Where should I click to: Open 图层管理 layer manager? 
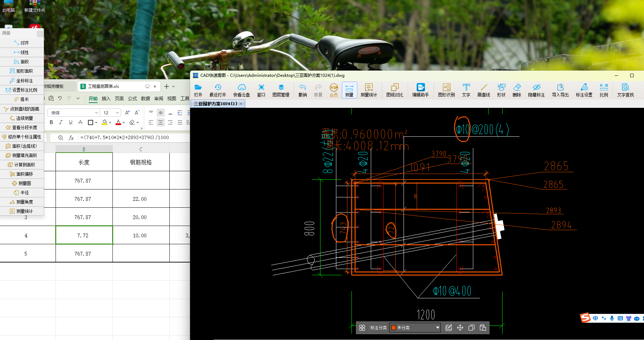click(x=281, y=90)
